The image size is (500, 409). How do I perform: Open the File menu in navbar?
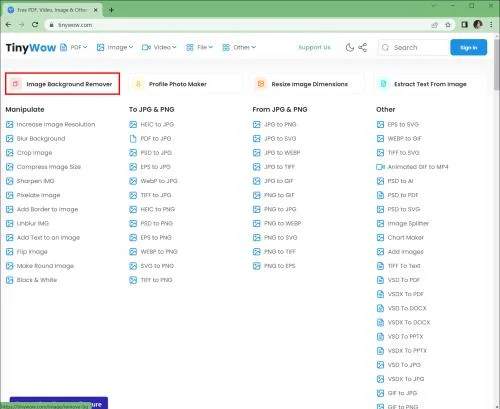199,47
